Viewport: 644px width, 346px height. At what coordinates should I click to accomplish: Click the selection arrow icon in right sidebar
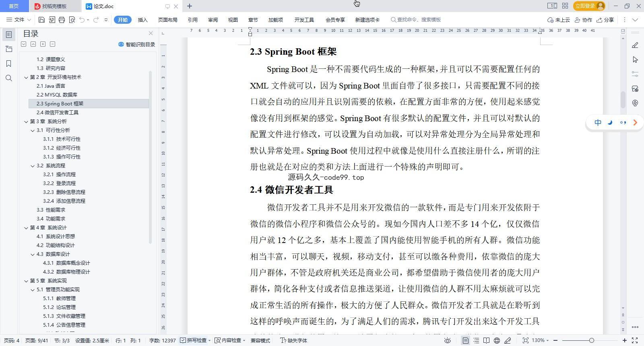tap(635, 60)
